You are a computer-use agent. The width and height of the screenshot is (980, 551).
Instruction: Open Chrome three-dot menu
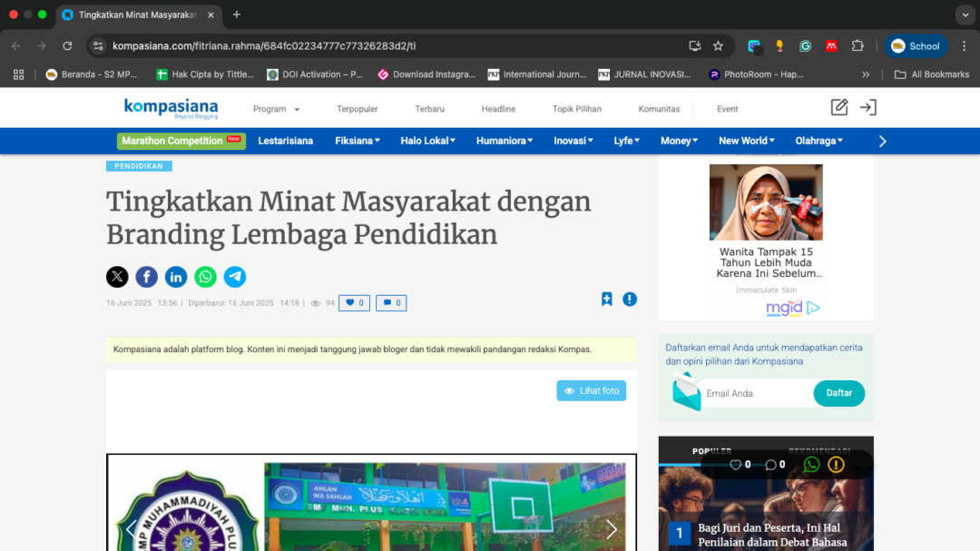pyautogui.click(x=965, y=45)
